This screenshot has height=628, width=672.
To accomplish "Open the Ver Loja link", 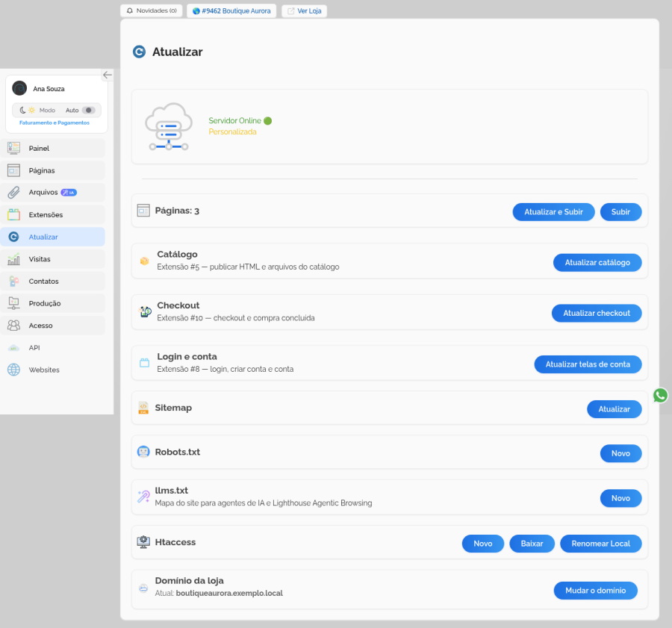I will 304,10.
